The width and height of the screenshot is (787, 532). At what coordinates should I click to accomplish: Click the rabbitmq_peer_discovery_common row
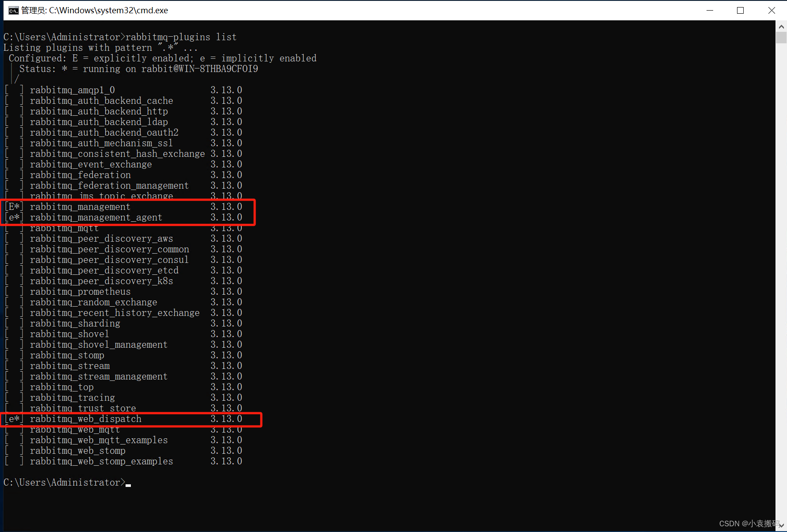point(124,249)
